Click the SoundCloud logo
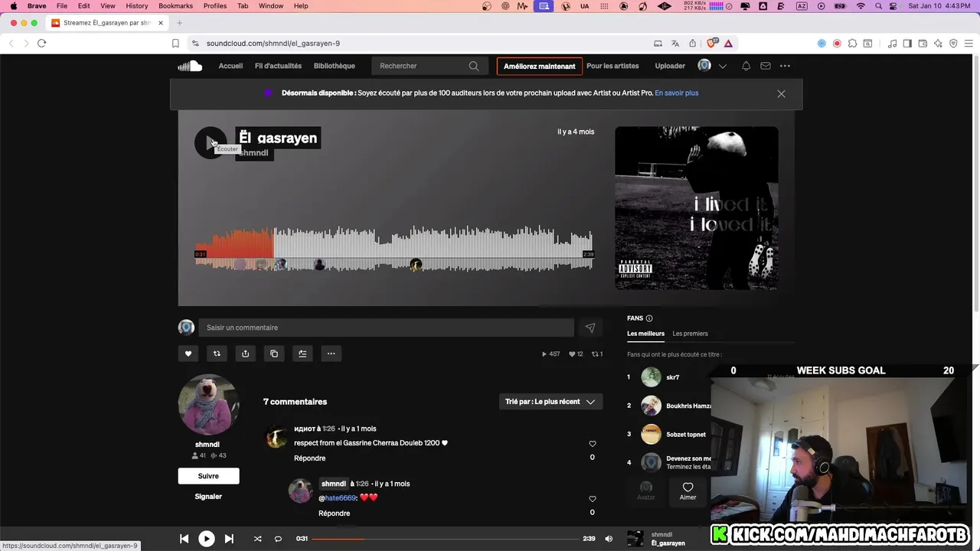Screen dimensions: 980x551 [190, 66]
